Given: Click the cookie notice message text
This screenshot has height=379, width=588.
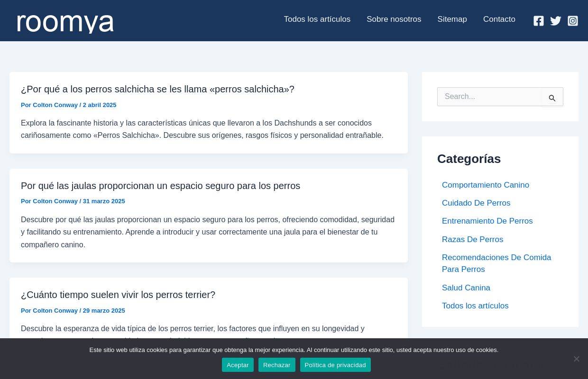Looking at the screenshot, I should 294,350.
